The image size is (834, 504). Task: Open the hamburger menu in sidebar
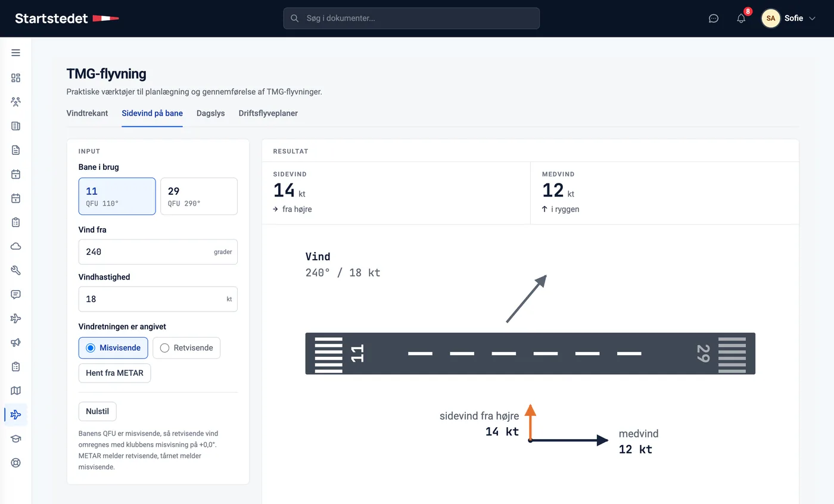15,52
